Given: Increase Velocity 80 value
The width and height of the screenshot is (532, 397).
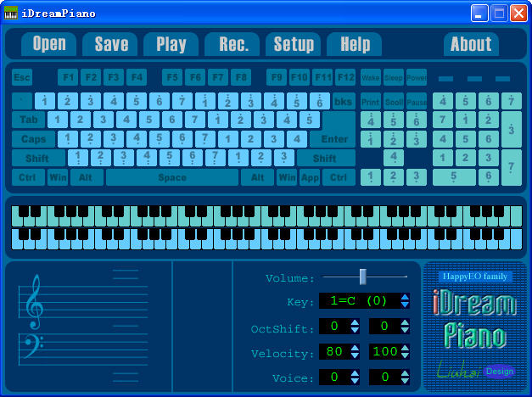Looking at the screenshot, I should coord(355,348).
